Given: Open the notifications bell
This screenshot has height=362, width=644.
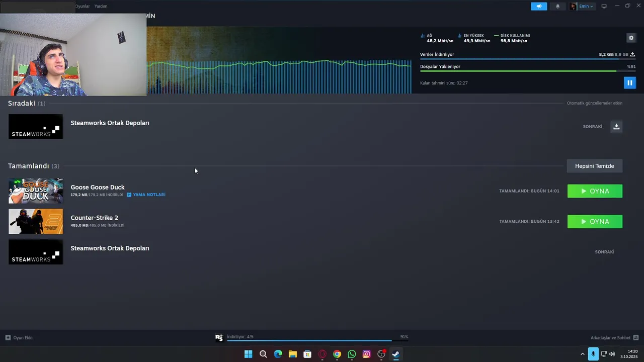Looking at the screenshot, I should click(557, 7).
